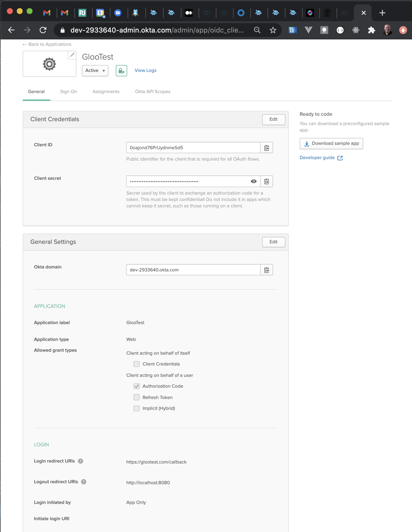Click the app gear logo thumbnail
This screenshot has height=532, width=412.
coord(50,64)
